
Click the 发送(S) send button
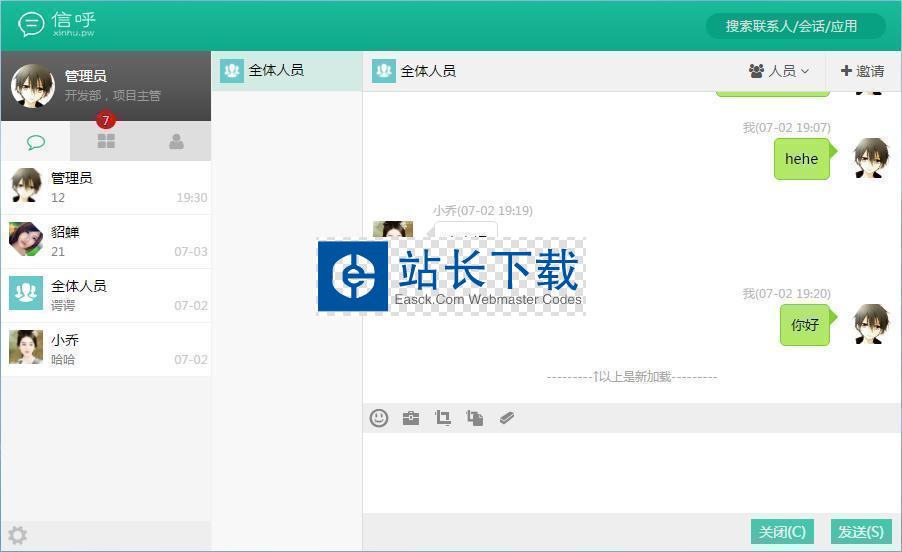(x=860, y=531)
